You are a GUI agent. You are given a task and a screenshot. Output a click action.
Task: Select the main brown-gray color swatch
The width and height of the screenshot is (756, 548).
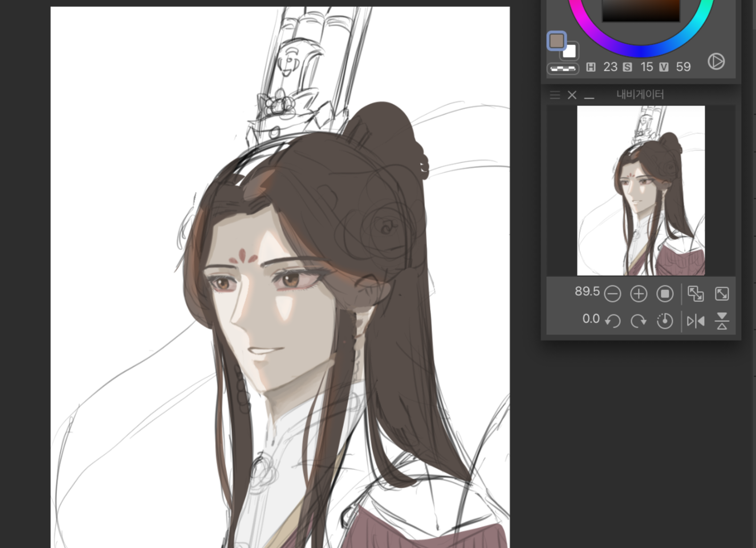click(x=556, y=40)
